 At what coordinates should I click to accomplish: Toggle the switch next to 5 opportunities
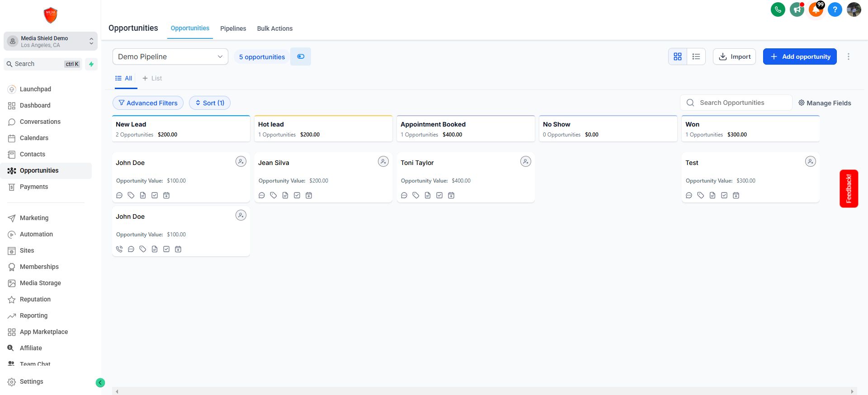[301, 56]
